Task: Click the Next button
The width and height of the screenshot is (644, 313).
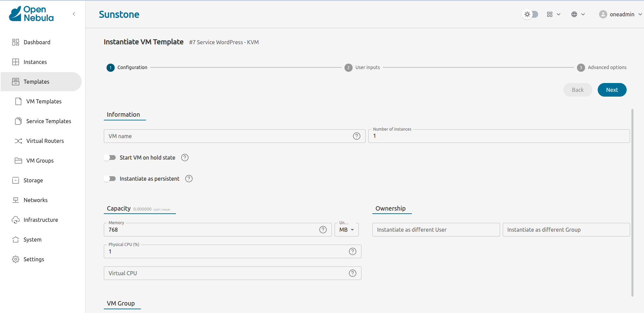Action: point(612,90)
